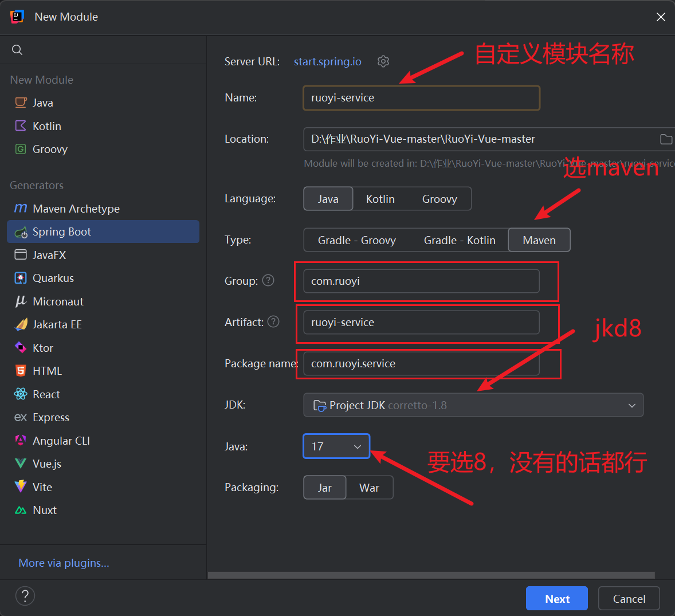Choose the Nuxt generator
The image size is (675, 616).
tap(103, 510)
